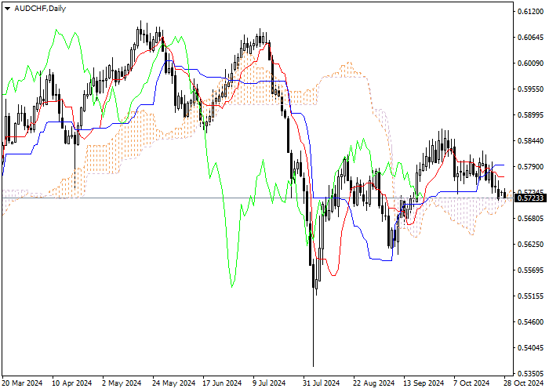Select price level 0.59550 on the scale
The image size is (549, 392).
(x=530, y=89)
